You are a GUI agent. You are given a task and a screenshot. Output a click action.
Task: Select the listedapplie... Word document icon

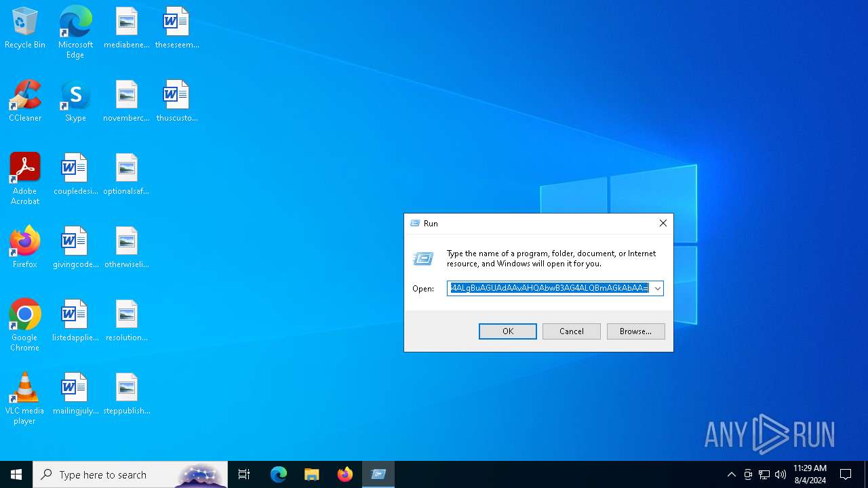[x=75, y=321]
